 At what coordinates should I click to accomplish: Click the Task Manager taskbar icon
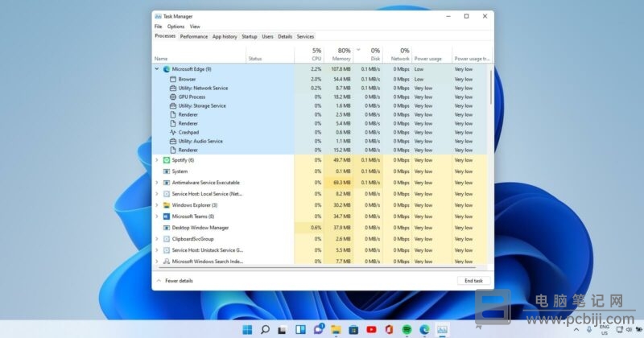click(x=442, y=329)
